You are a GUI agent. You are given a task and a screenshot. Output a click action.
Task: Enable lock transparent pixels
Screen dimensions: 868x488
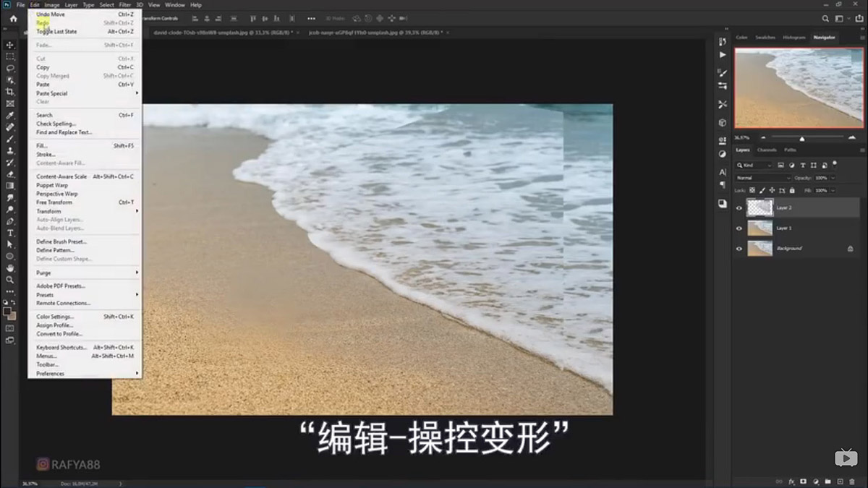coord(753,190)
